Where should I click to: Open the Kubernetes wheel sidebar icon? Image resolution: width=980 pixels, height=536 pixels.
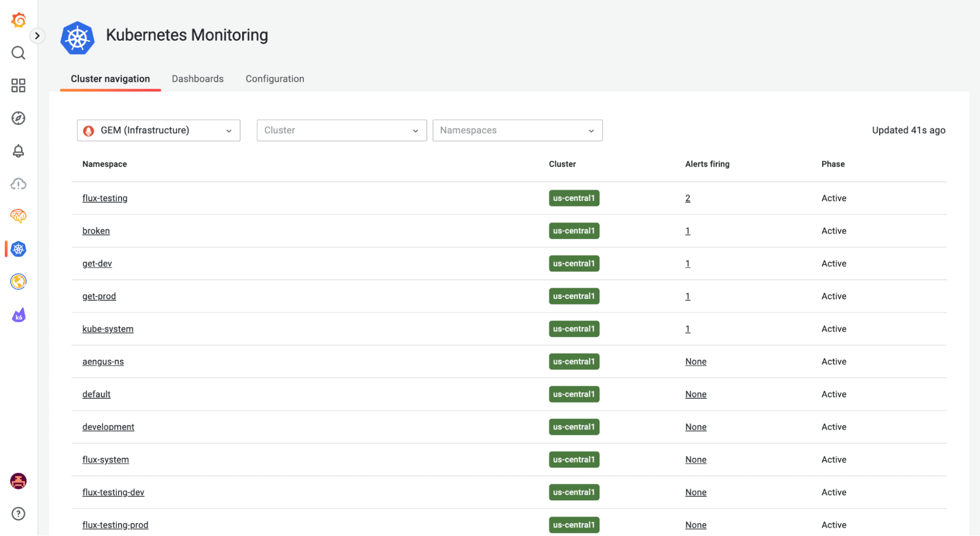[18, 249]
